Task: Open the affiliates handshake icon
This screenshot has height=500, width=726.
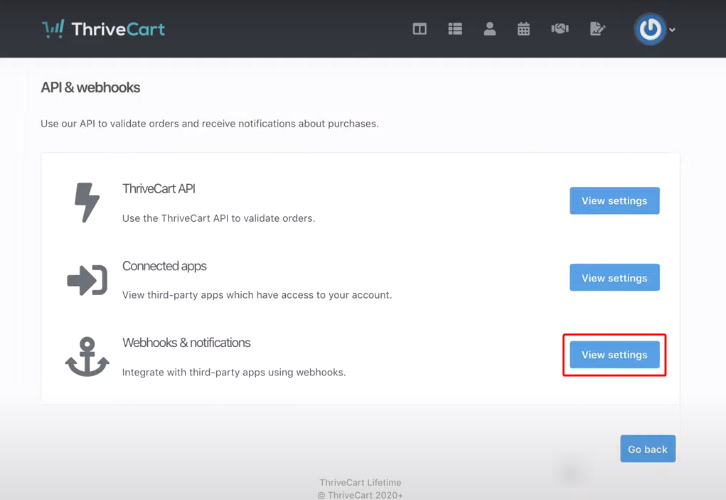Action: click(x=560, y=29)
